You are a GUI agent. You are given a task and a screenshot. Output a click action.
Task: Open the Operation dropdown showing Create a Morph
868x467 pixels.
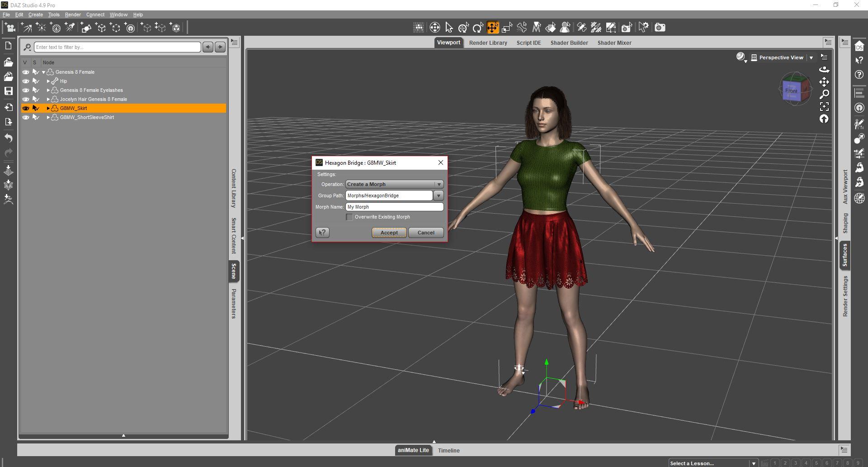(394, 184)
